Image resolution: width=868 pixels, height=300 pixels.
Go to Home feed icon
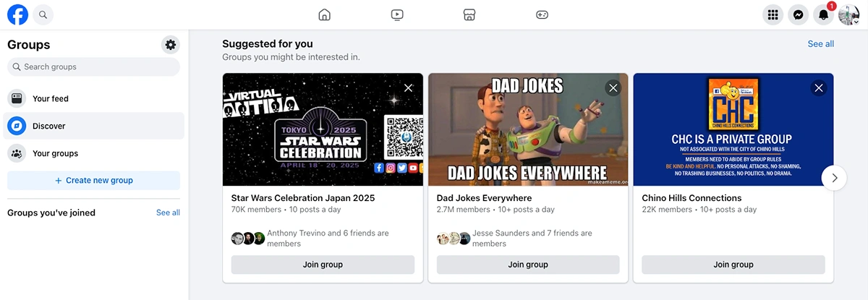tap(325, 14)
